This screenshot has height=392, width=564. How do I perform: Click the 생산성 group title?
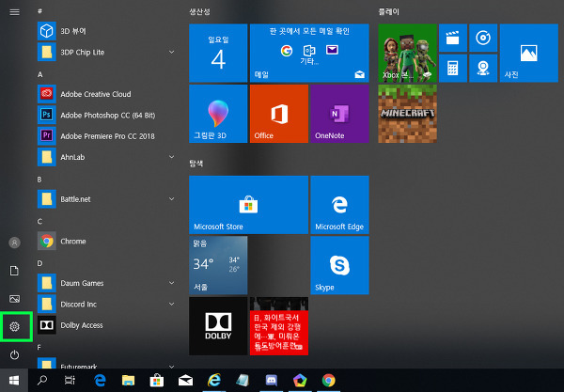199,12
